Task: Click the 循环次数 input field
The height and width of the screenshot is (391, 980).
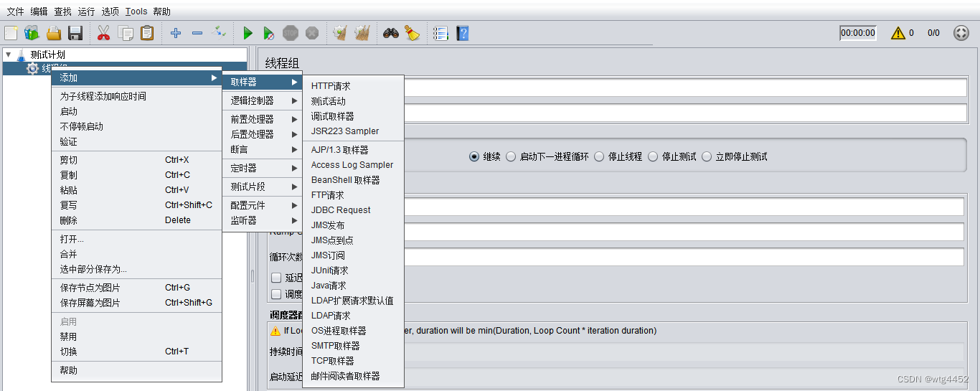Action: [684, 257]
